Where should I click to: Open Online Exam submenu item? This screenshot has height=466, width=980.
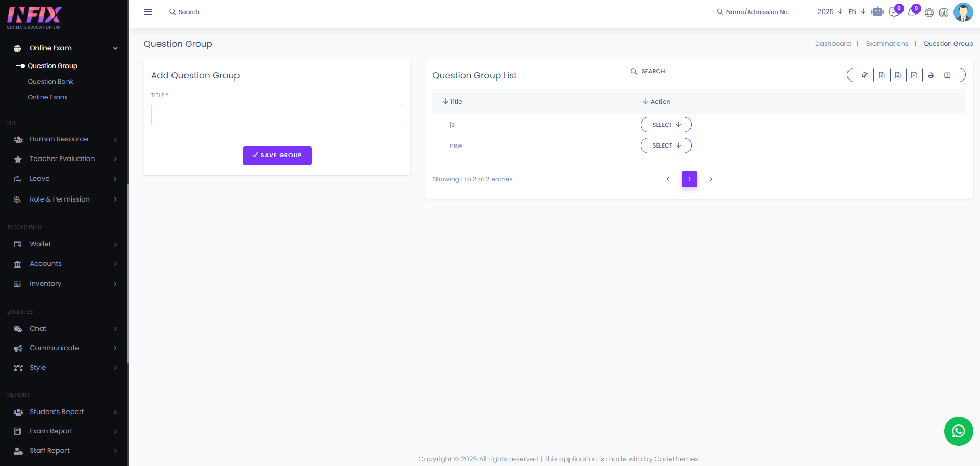[x=47, y=97]
